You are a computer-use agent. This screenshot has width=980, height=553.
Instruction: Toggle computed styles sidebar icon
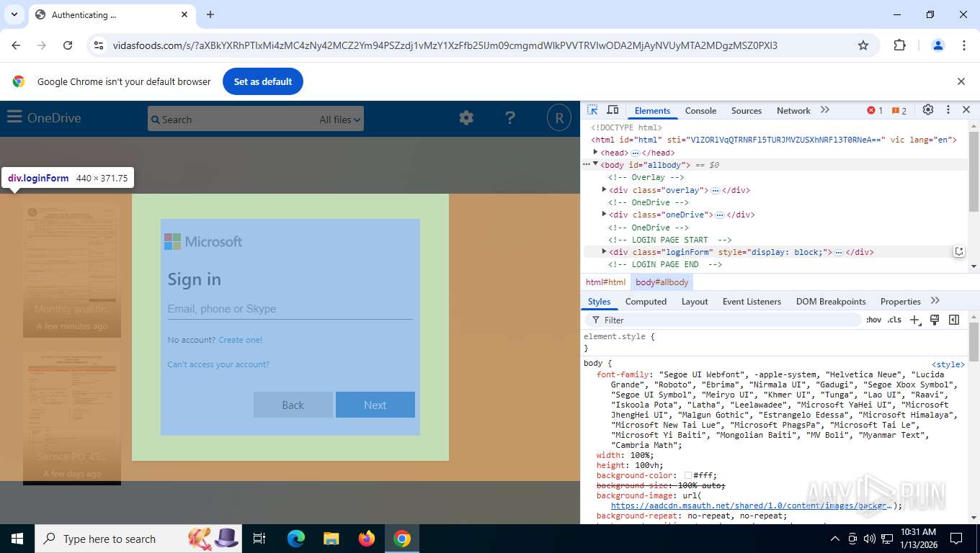[954, 320]
